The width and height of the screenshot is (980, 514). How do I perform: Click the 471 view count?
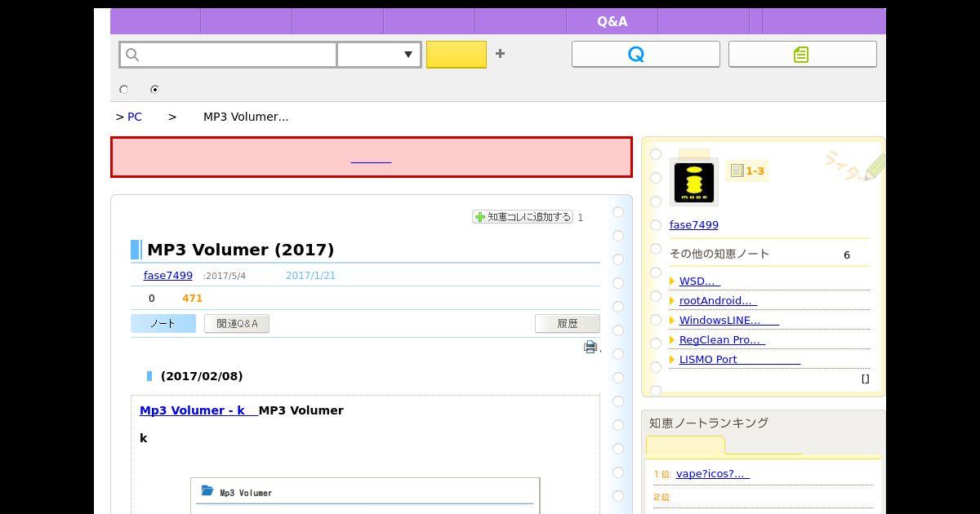click(x=192, y=299)
